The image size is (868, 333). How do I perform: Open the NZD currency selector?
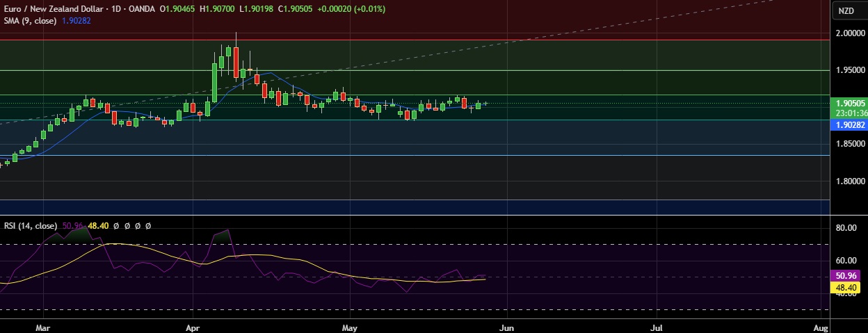click(846, 10)
